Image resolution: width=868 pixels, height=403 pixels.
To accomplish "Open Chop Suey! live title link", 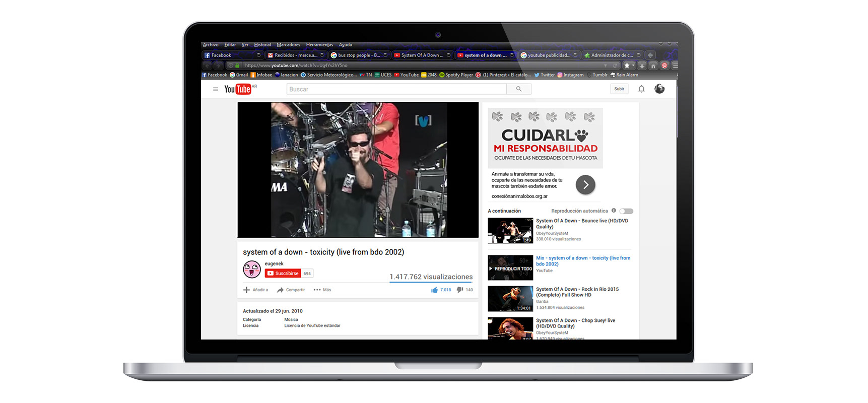I will coord(575,323).
